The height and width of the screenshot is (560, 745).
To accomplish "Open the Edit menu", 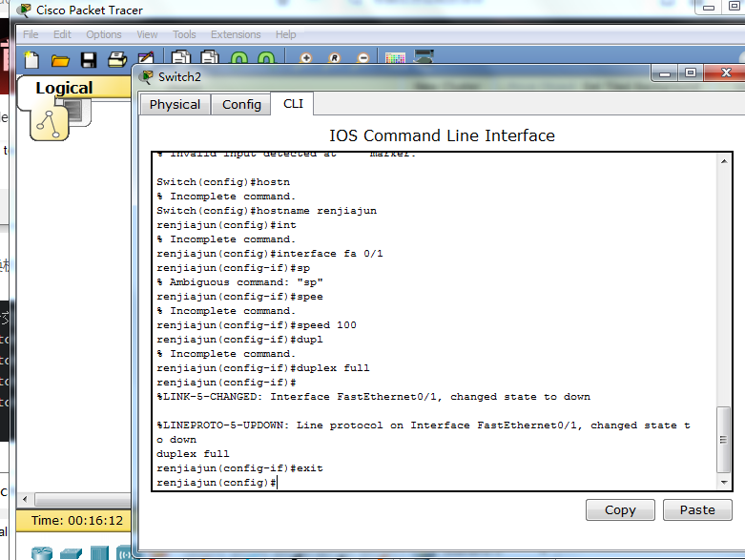I will click(x=62, y=34).
